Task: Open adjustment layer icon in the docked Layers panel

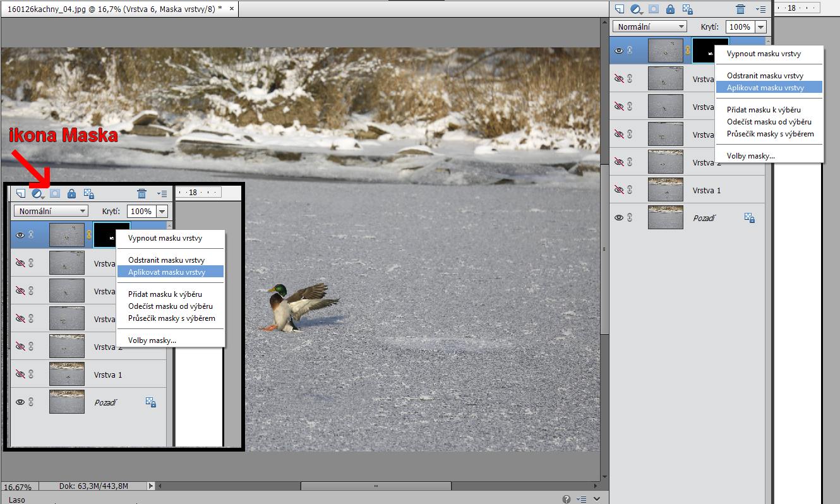Action: coord(637,9)
